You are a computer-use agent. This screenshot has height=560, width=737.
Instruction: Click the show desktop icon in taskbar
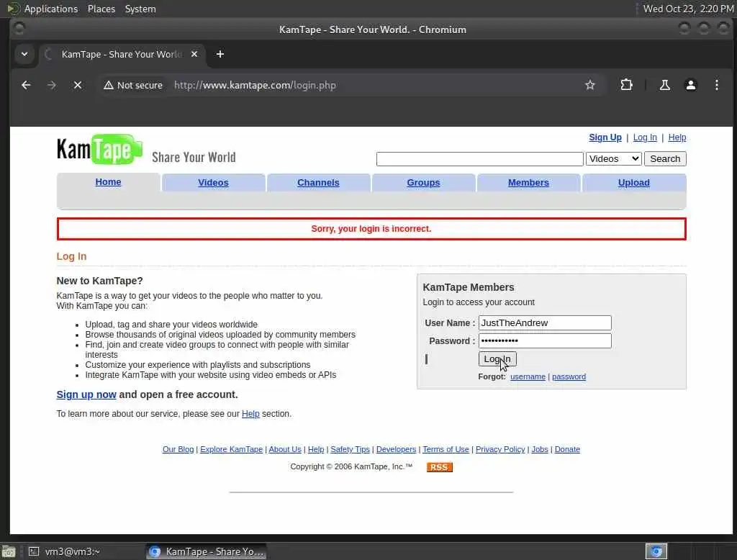[9, 551]
